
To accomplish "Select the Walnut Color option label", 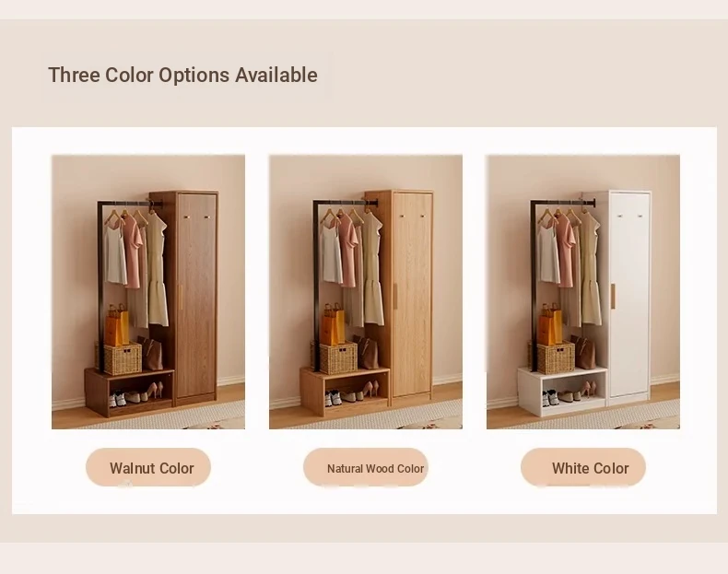I will tap(148, 467).
